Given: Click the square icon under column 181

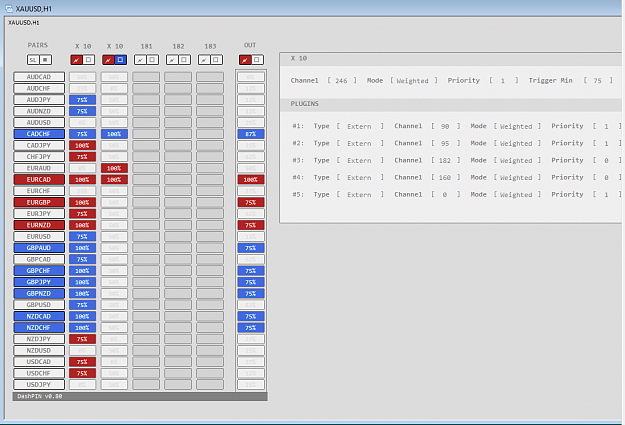Looking at the screenshot, I should (152, 60).
